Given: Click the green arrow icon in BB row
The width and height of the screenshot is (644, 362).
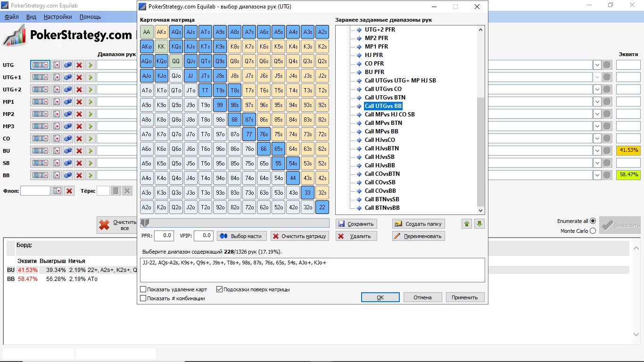Looking at the screenshot, I should tap(91, 175).
